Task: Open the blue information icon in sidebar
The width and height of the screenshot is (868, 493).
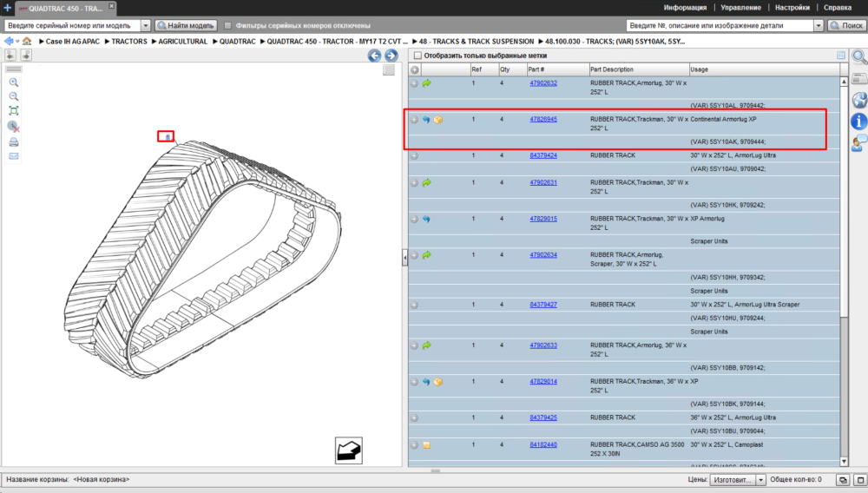Action: pos(859,122)
